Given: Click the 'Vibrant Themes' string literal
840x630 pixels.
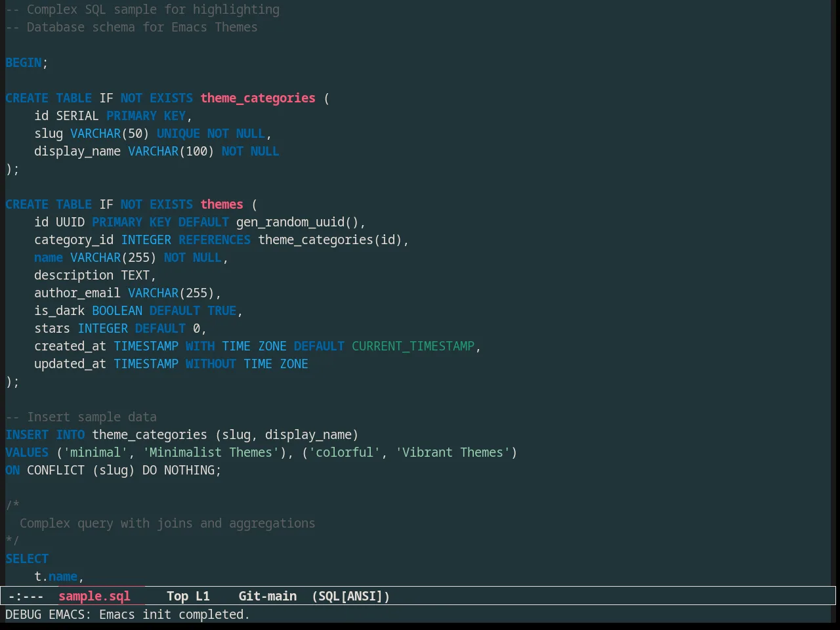Looking at the screenshot, I should (453, 452).
